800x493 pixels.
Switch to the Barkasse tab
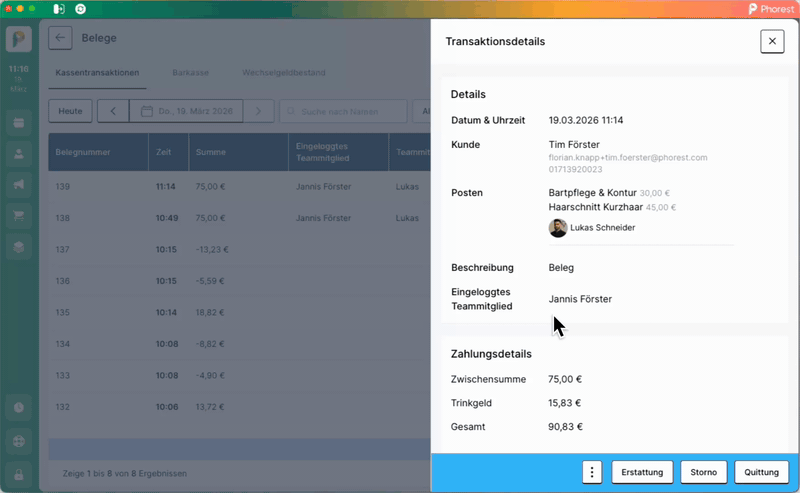pyautogui.click(x=190, y=72)
